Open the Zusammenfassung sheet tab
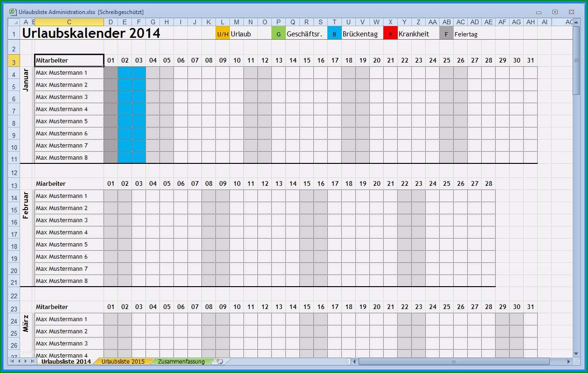This screenshot has width=588, height=373. 181,361
